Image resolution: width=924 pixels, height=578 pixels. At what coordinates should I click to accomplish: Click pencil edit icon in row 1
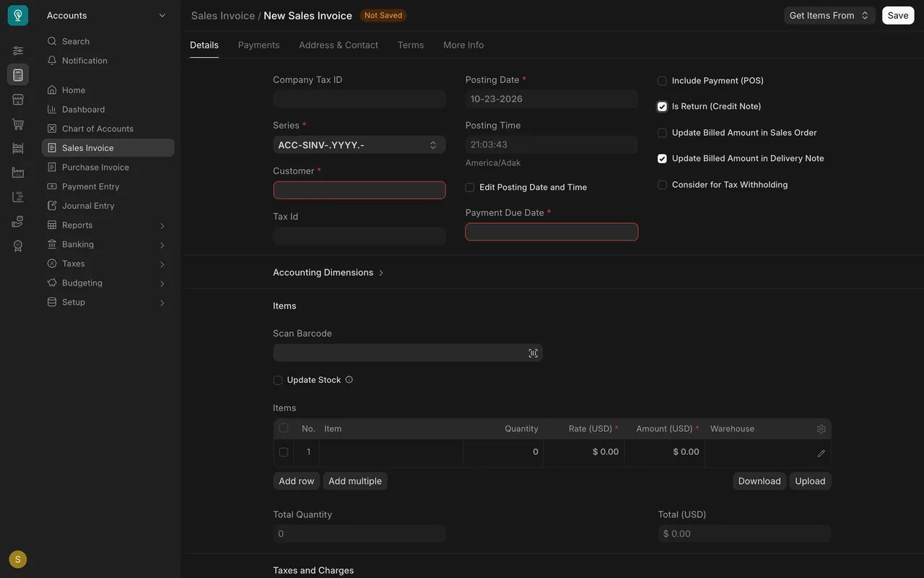pos(821,454)
